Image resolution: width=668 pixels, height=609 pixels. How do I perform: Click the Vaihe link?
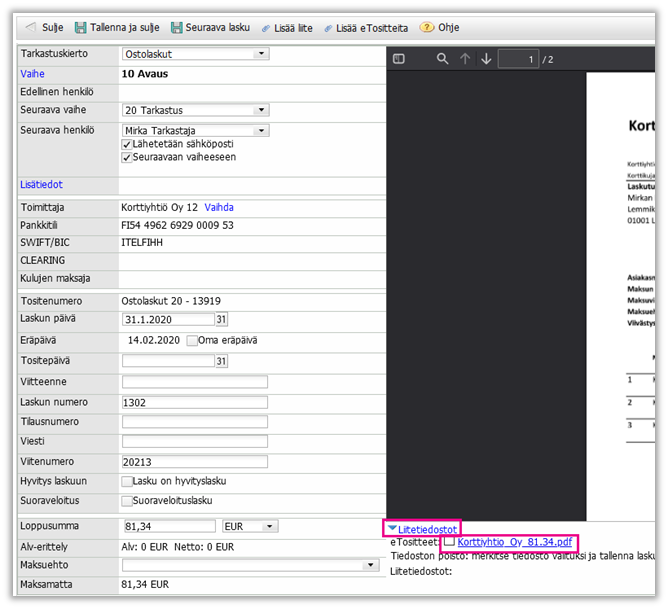(32, 74)
